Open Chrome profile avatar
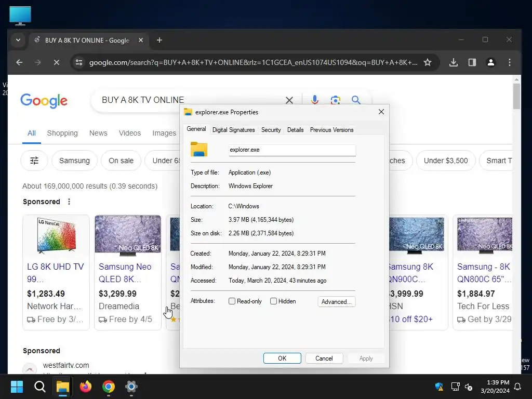The height and width of the screenshot is (399, 532). pyautogui.click(x=490, y=62)
